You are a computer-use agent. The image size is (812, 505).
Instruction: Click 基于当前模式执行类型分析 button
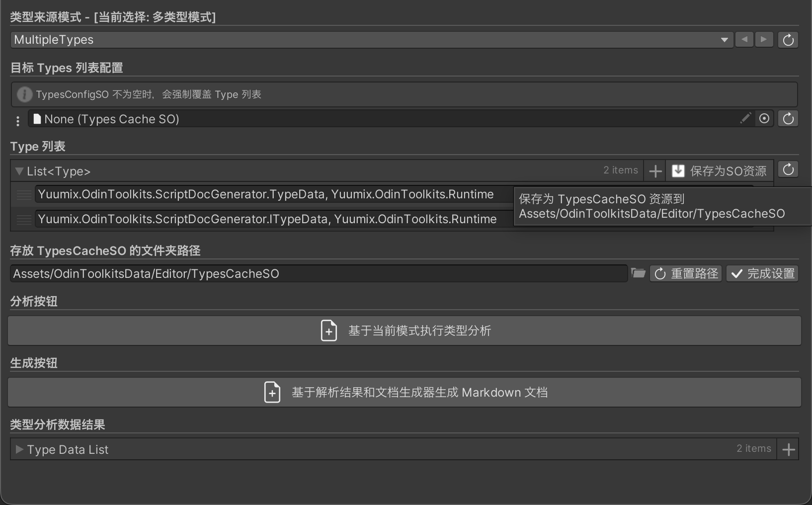405,331
